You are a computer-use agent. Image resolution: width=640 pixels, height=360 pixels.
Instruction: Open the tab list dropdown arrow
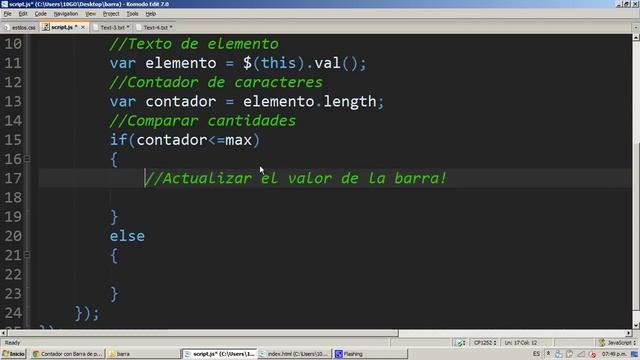pyautogui.click(x=636, y=27)
